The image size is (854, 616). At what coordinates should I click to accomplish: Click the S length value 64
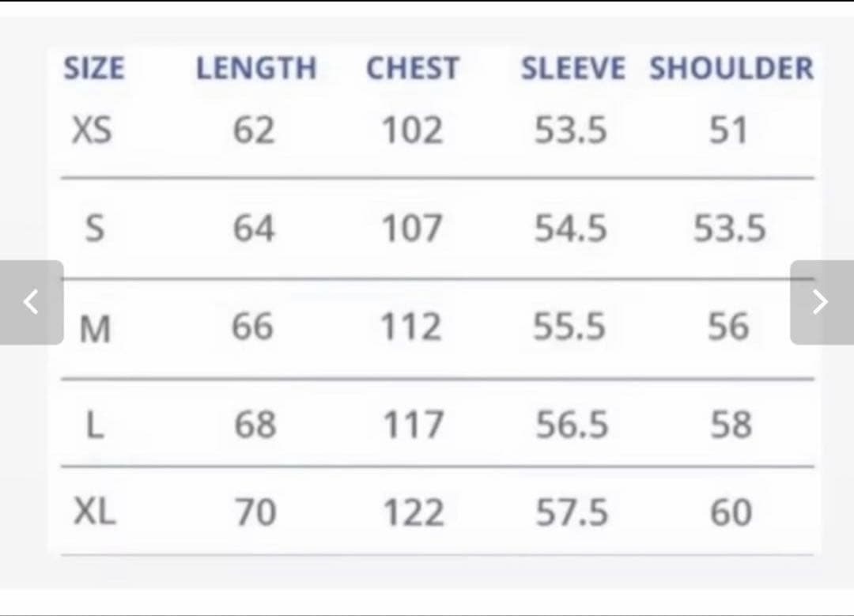(x=254, y=229)
